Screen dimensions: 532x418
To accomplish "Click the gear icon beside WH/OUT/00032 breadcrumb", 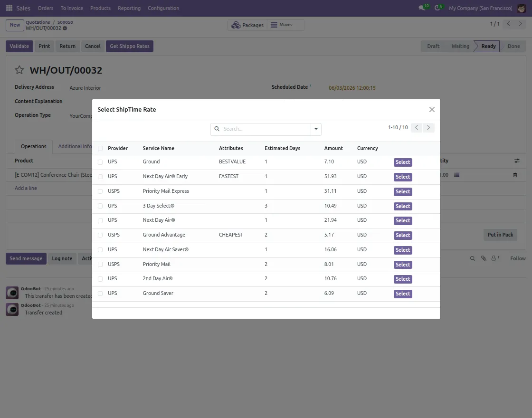I will coord(65,28).
